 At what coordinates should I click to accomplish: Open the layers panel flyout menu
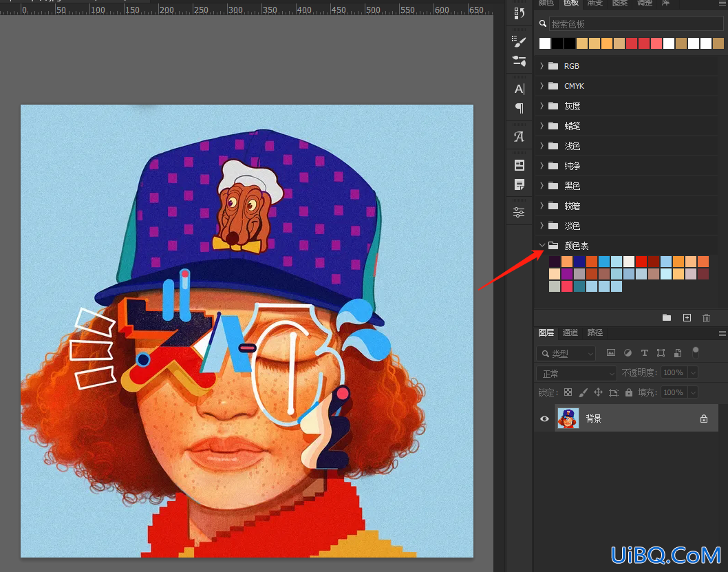pyautogui.click(x=722, y=333)
